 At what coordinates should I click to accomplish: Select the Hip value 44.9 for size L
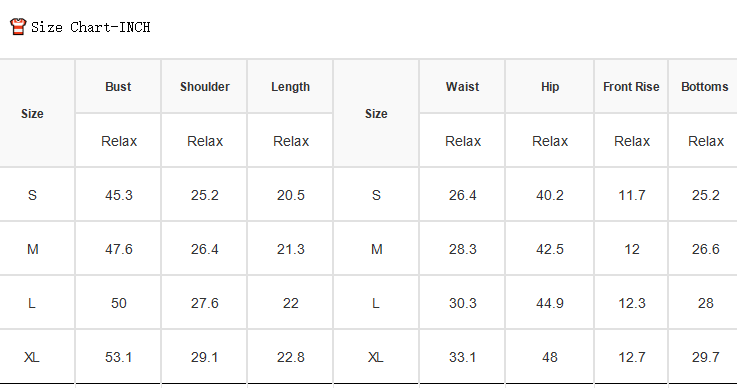click(550, 303)
